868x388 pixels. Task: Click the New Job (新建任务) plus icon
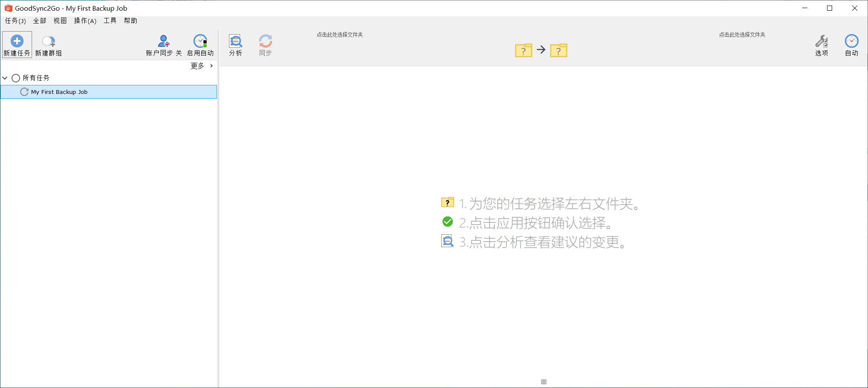17,41
